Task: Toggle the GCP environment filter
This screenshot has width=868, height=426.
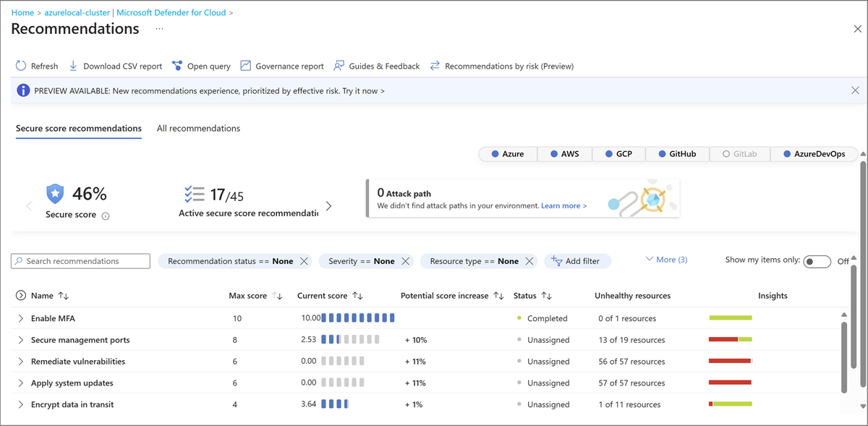Action: [619, 154]
